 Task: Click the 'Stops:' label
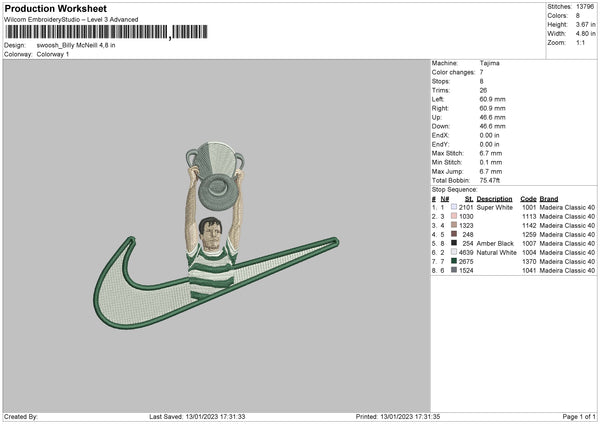(441, 82)
